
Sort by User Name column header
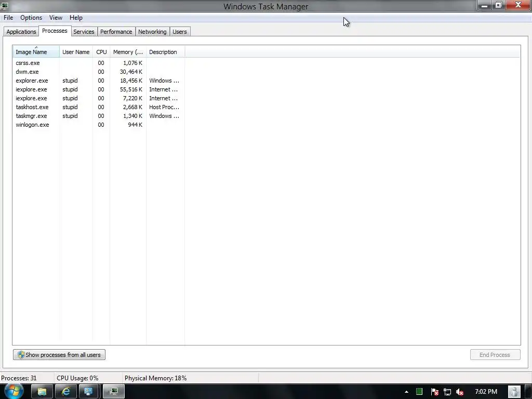(x=76, y=52)
